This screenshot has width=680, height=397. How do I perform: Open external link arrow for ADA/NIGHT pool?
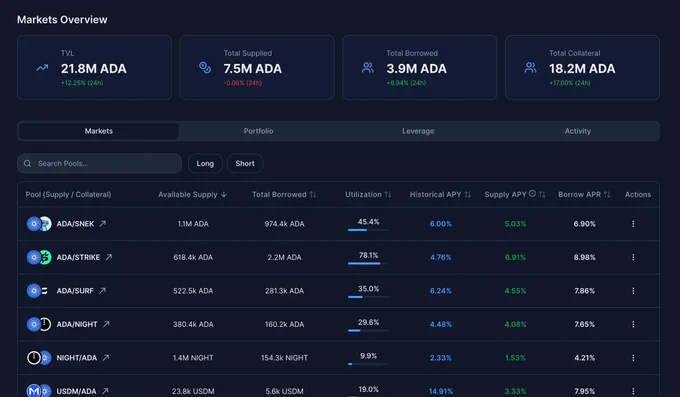(106, 324)
